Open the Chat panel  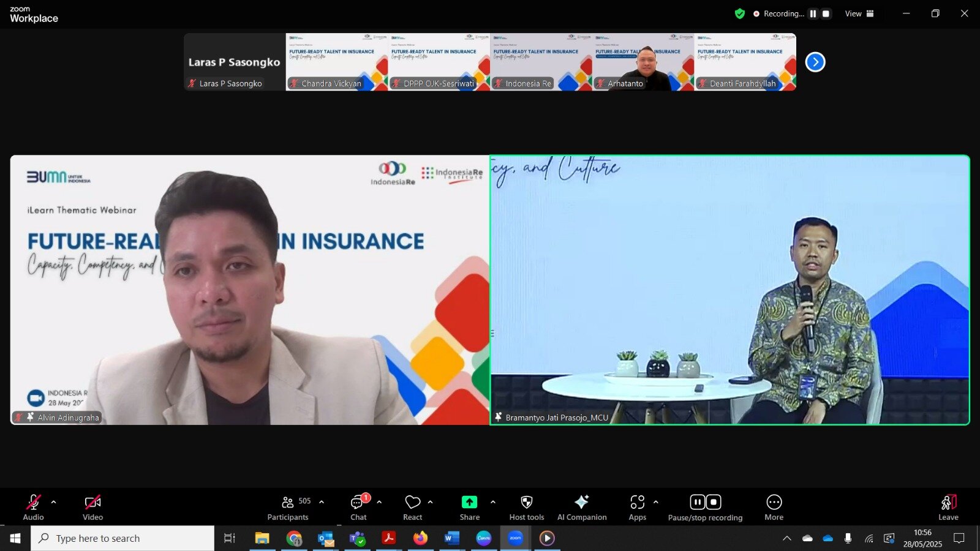coord(358,508)
